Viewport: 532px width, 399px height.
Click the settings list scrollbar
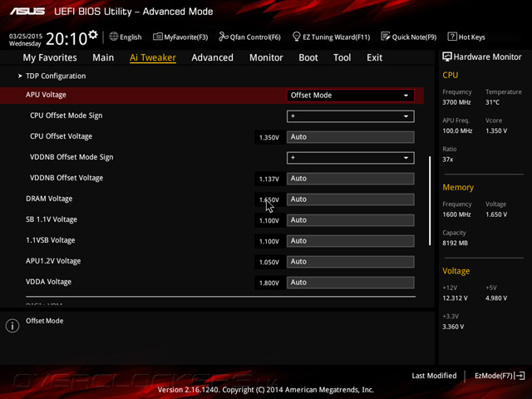click(430, 200)
